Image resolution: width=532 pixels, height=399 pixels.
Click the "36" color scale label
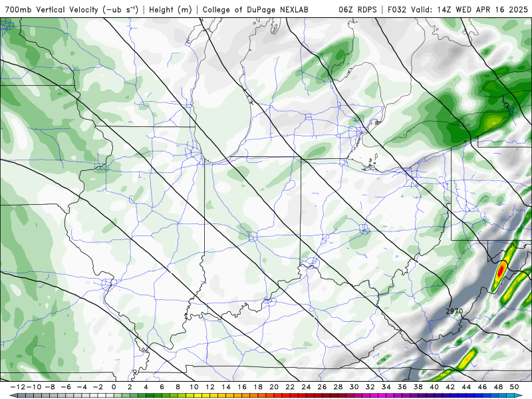(x=402, y=387)
